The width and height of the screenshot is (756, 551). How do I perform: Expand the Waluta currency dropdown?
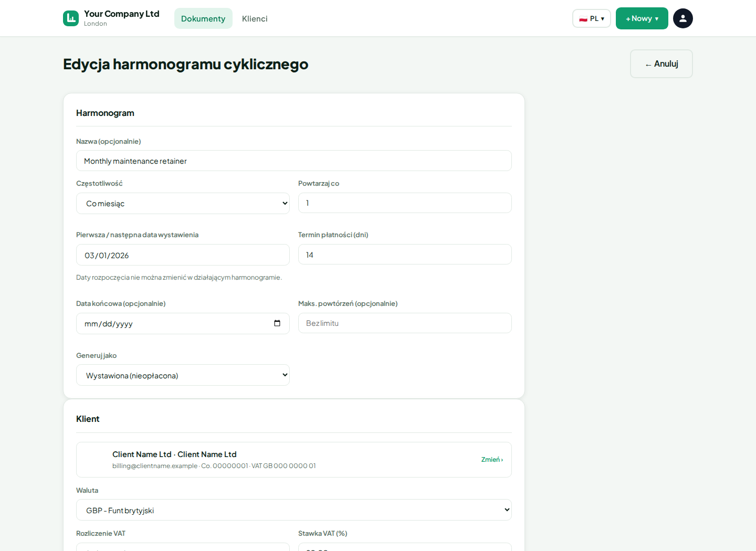(294, 510)
